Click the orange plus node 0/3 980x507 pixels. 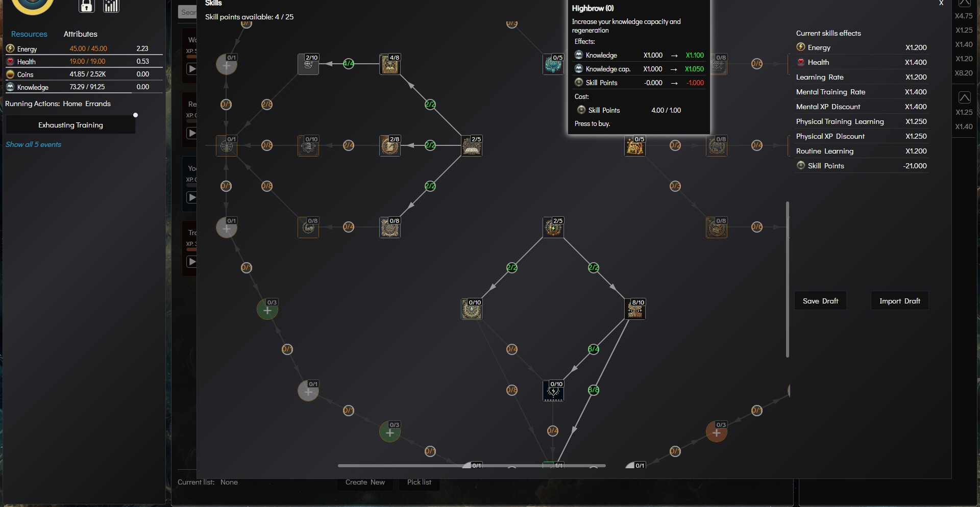coord(716,433)
